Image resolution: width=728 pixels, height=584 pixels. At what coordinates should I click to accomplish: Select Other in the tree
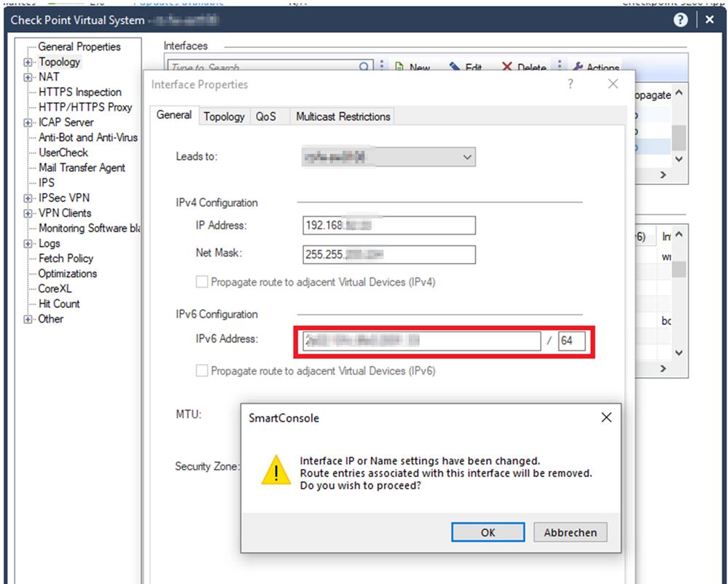[x=50, y=319]
